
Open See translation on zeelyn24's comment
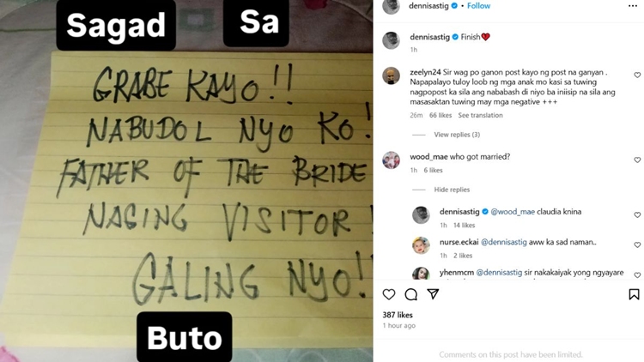[480, 115]
